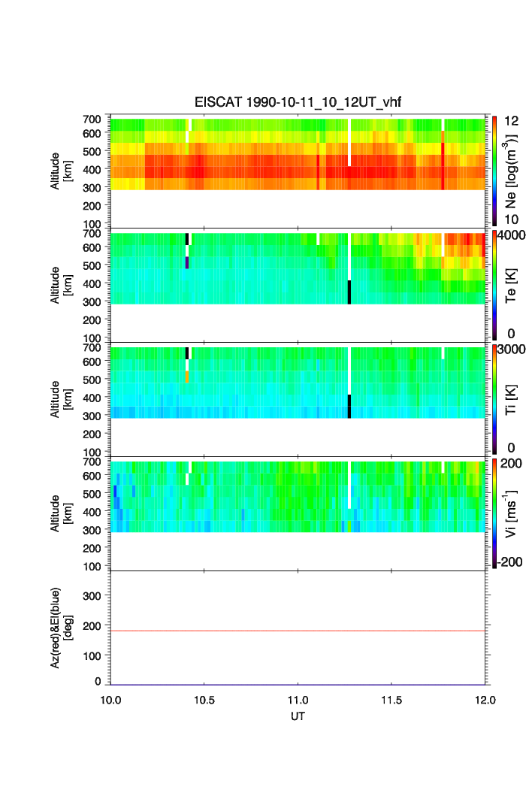This screenshot has width=532, height=799.
Task: Click the -200 value on the Vi color bar
Action: pos(510,562)
